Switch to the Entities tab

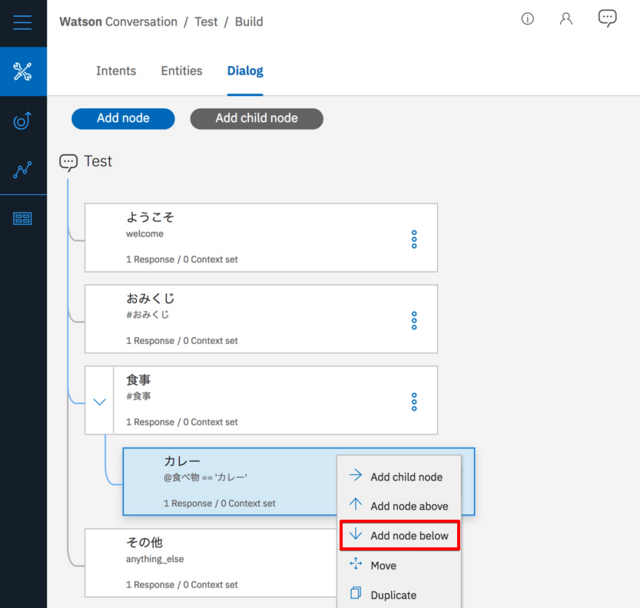click(x=182, y=71)
